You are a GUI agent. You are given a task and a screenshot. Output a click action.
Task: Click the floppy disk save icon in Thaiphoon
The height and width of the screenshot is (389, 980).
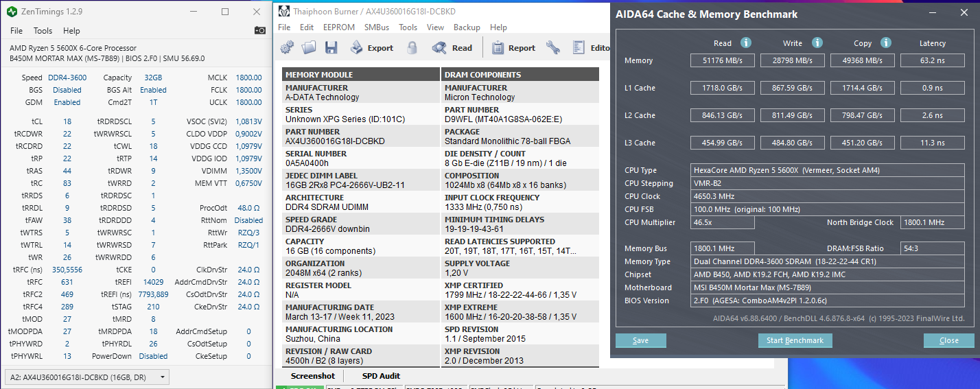point(331,47)
